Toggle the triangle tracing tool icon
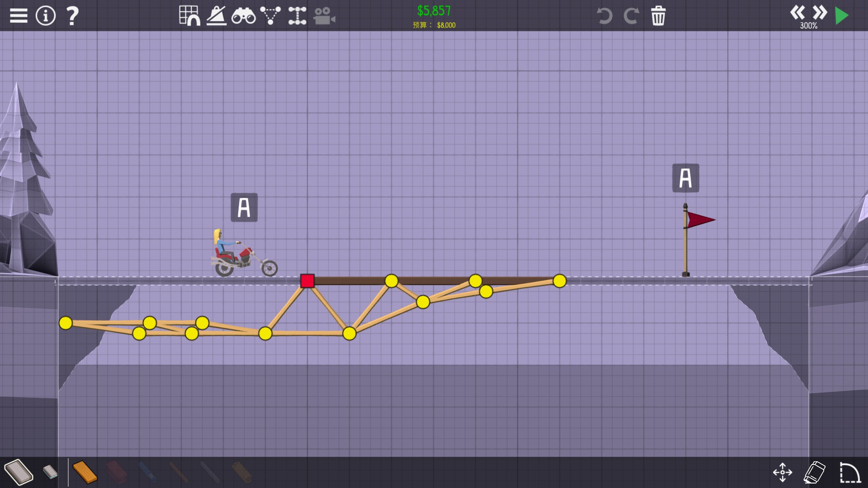The width and height of the screenshot is (868, 488). coord(270,16)
